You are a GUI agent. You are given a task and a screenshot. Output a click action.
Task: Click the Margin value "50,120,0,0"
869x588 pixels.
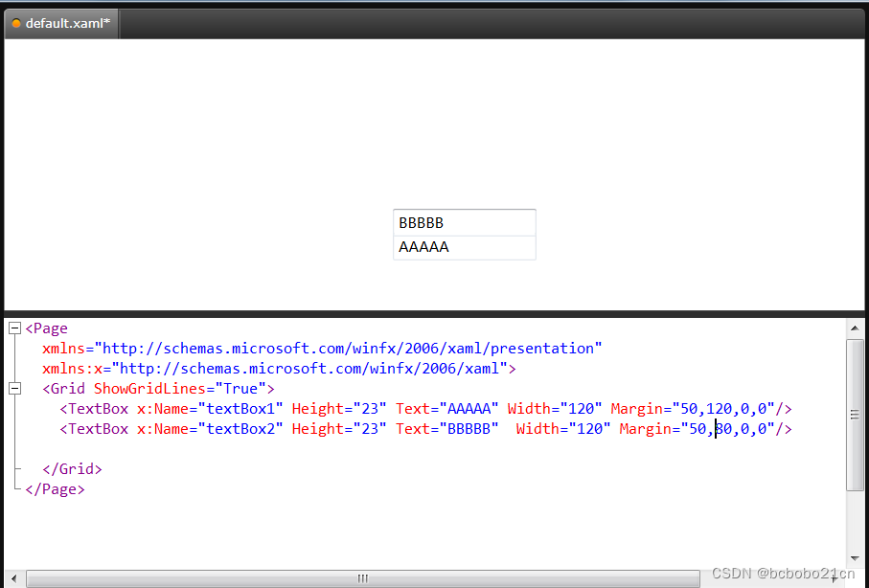723,409
